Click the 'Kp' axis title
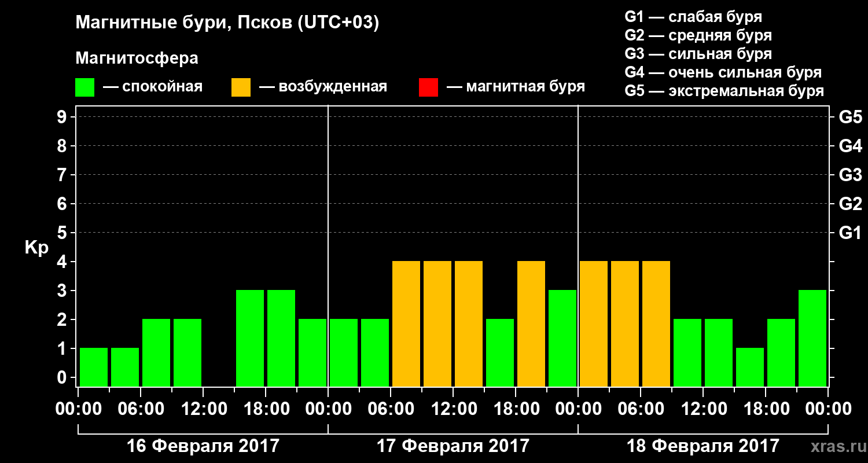The height and width of the screenshot is (463, 868). (x=36, y=248)
